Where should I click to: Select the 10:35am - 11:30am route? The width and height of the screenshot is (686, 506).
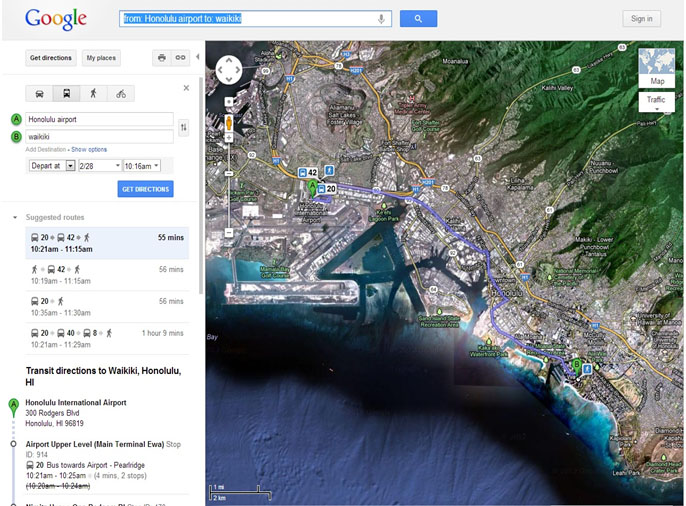[x=107, y=307]
